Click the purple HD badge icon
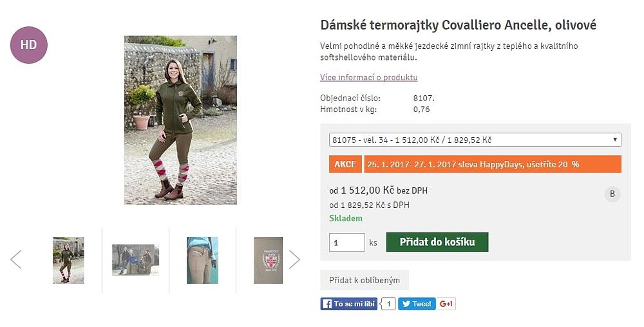 29,44
